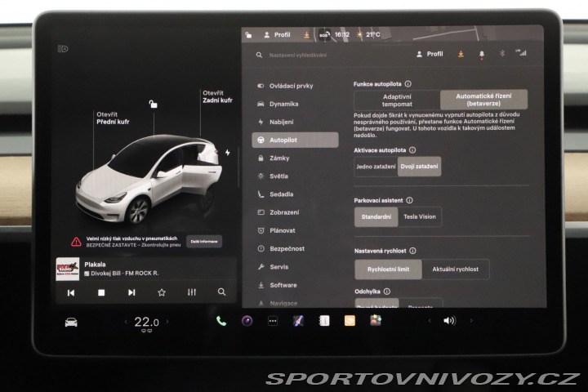Choose Jedno zatažení activation
Image resolution: width=588 pixels, height=392 pixels.
tap(376, 167)
